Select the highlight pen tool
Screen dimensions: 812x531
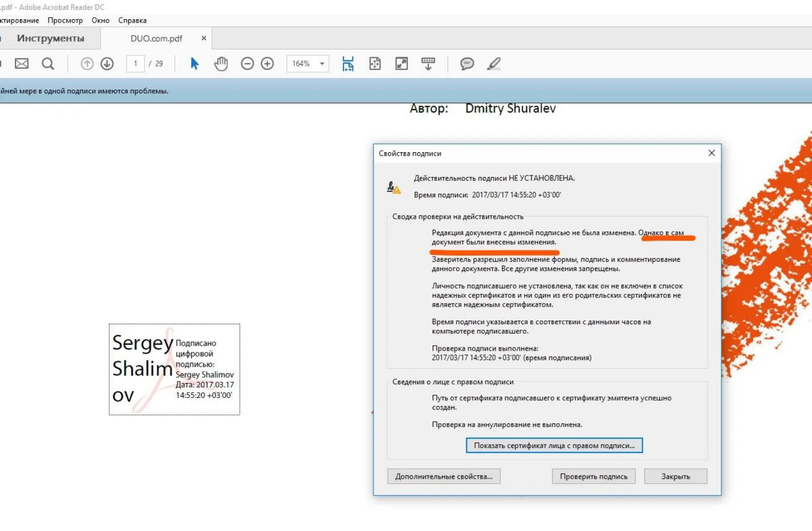[494, 64]
